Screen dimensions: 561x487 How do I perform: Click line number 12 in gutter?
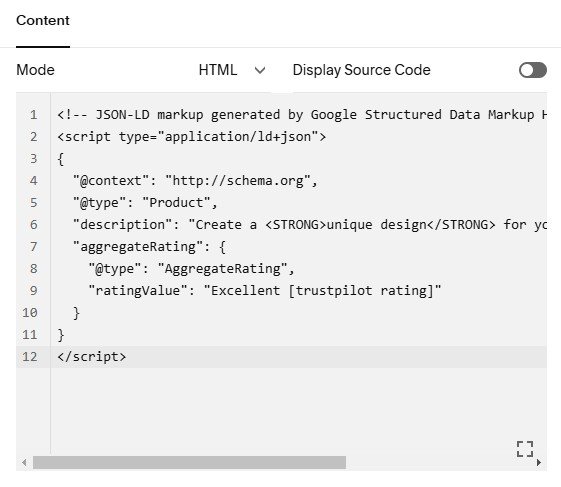click(30, 357)
